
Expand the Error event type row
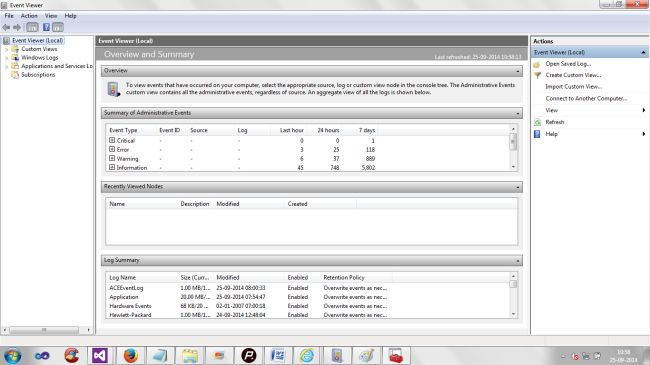(x=112, y=149)
